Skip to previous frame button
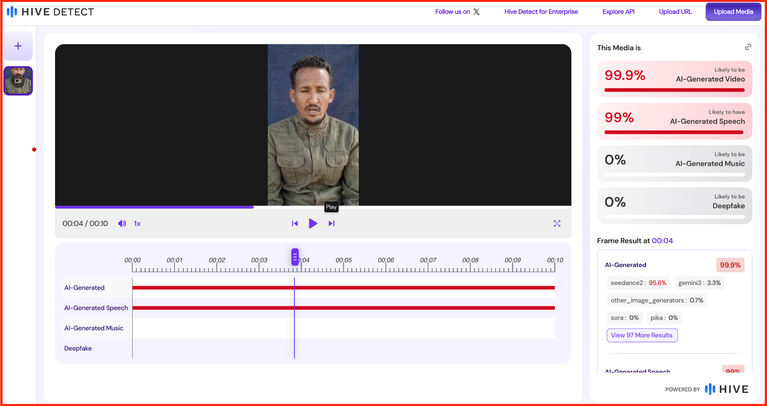Screen dimensions: 767x406 (295, 224)
